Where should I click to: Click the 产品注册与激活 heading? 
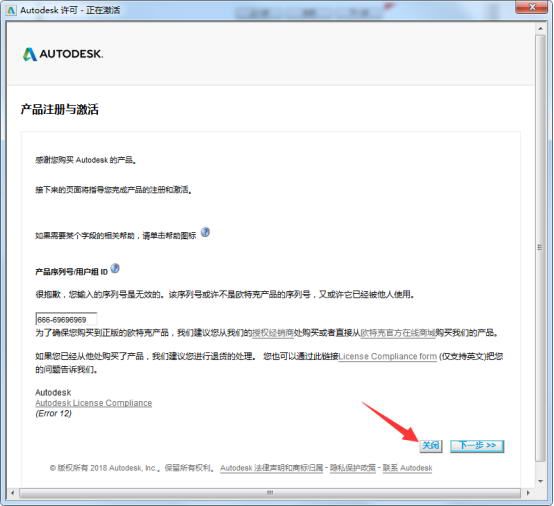[x=60, y=109]
